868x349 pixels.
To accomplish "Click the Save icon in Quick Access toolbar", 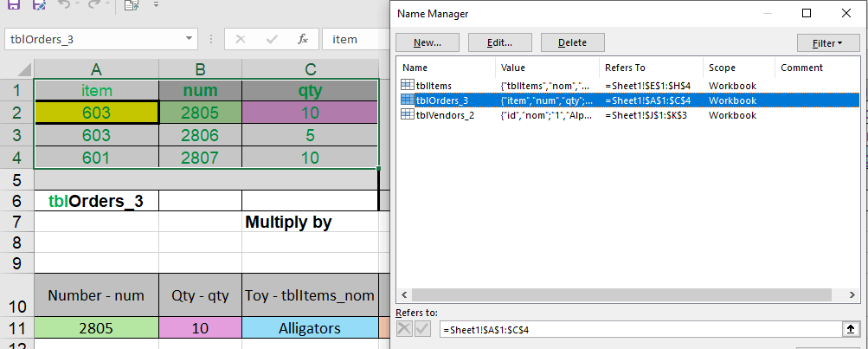I will 13,4.
